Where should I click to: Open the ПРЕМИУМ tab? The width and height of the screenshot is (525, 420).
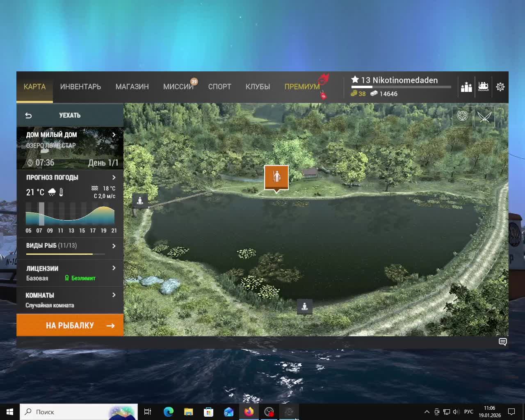tap(302, 87)
